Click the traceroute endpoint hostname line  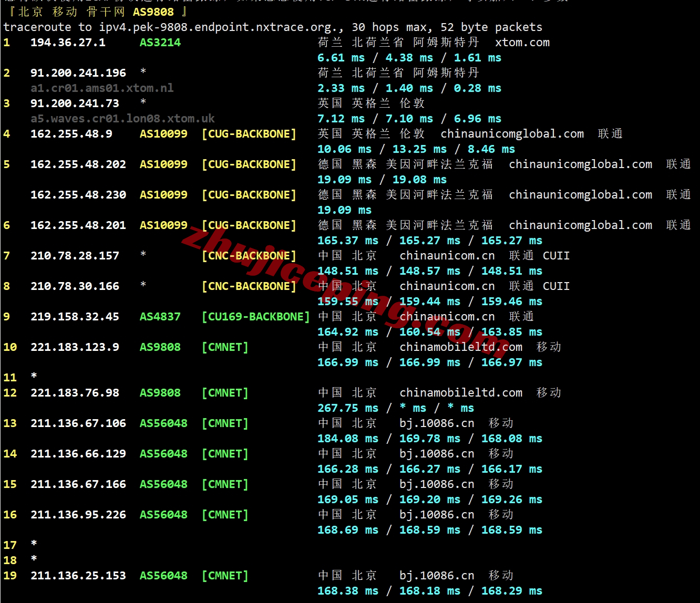point(273,27)
